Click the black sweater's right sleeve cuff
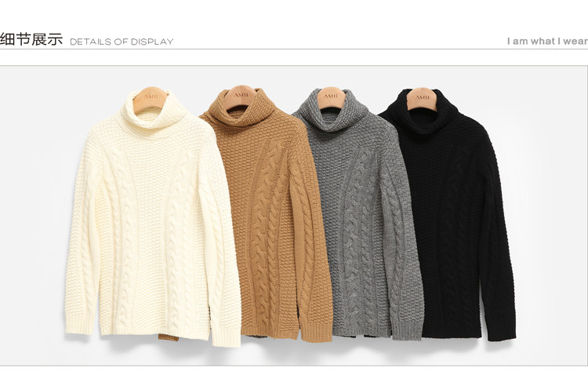The height and width of the screenshot is (375, 588). (502, 330)
